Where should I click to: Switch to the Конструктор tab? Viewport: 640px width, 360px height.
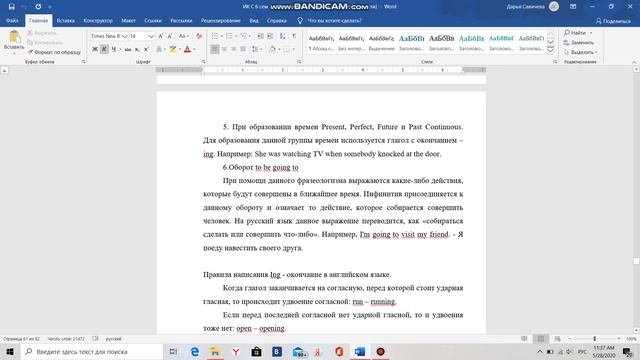[98, 20]
